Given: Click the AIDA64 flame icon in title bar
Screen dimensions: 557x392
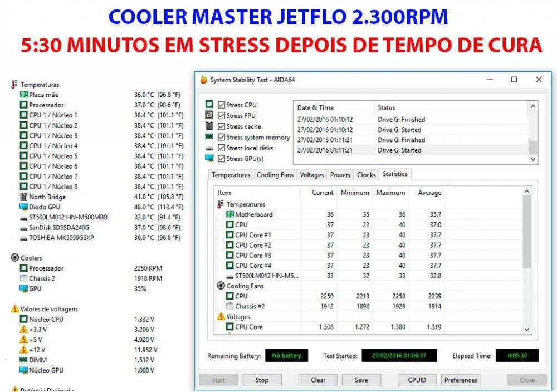Looking at the screenshot, I should pos(204,80).
